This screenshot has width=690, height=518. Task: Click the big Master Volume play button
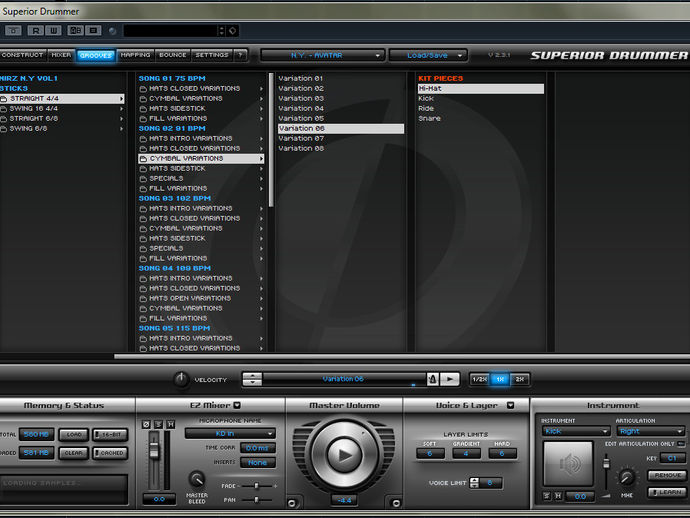pyautogui.click(x=344, y=455)
